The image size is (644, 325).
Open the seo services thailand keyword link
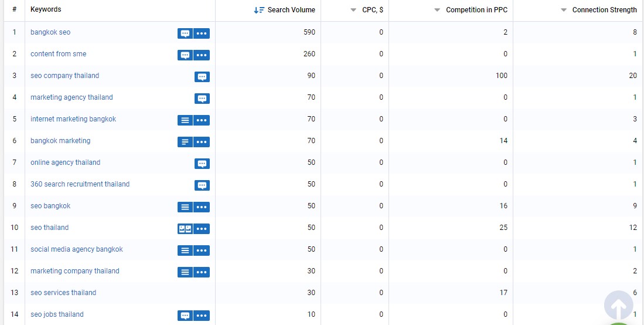coord(63,293)
